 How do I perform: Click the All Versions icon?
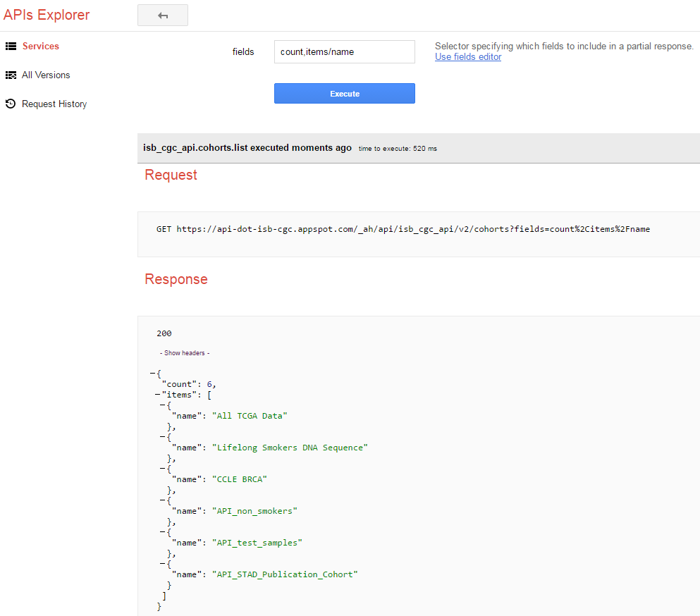pos(11,75)
